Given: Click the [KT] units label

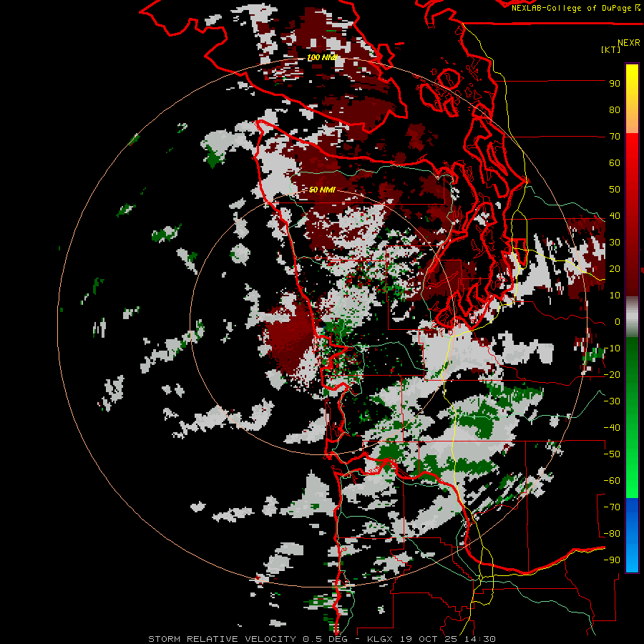Looking at the screenshot, I should click(611, 49).
